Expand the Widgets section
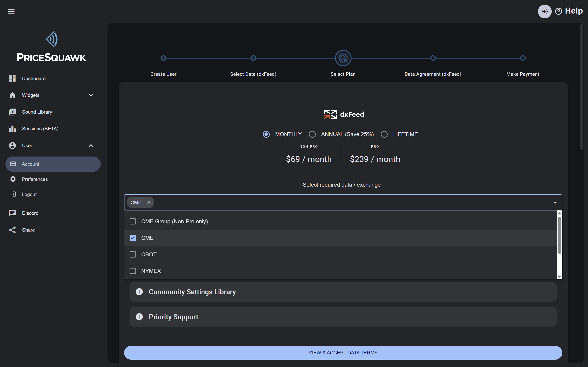 tap(91, 95)
